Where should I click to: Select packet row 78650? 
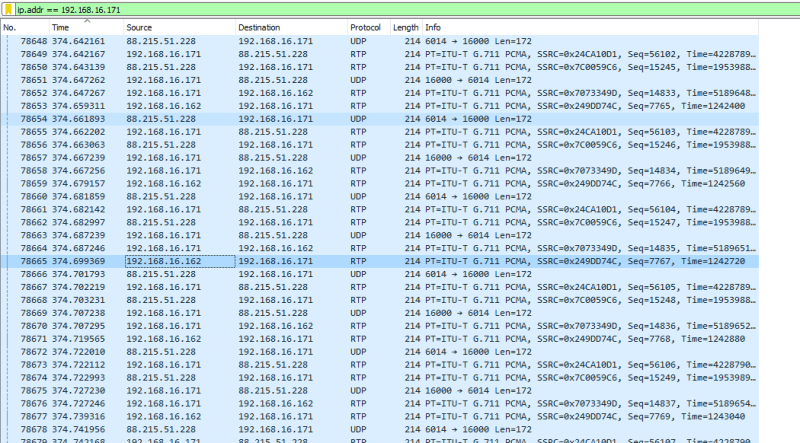click(x=380, y=67)
